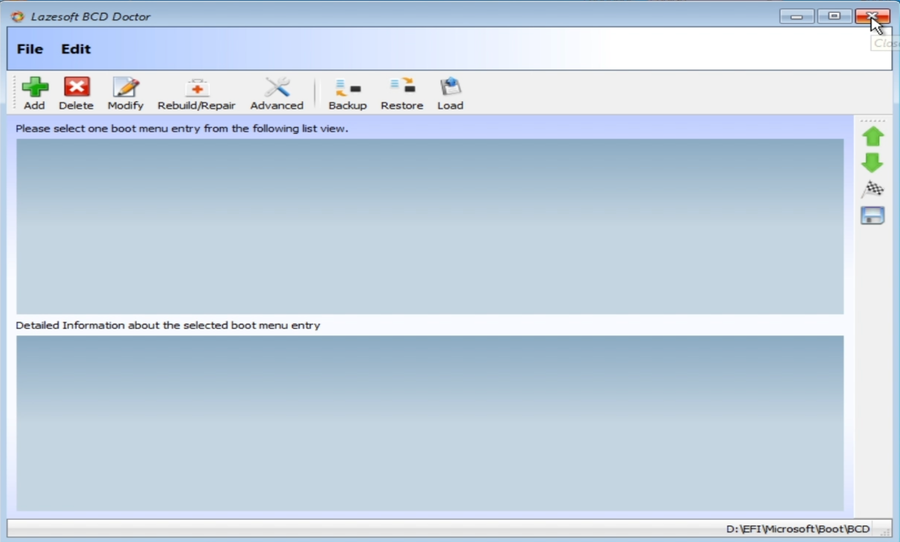Click the Load BCD file icon
Image resolution: width=900 pixels, height=542 pixels.
coord(450,88)
